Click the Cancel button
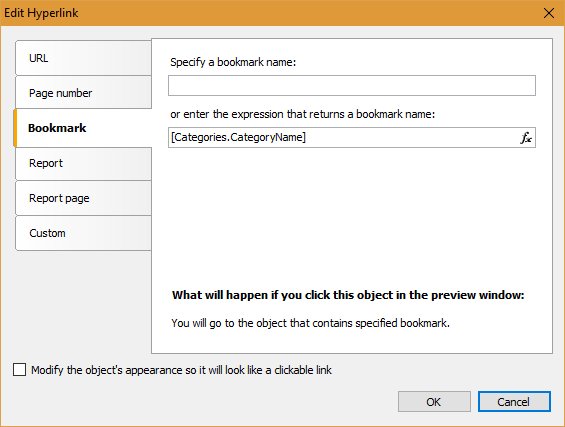Viewport: 565px width, 427px height. pos(514,401)
